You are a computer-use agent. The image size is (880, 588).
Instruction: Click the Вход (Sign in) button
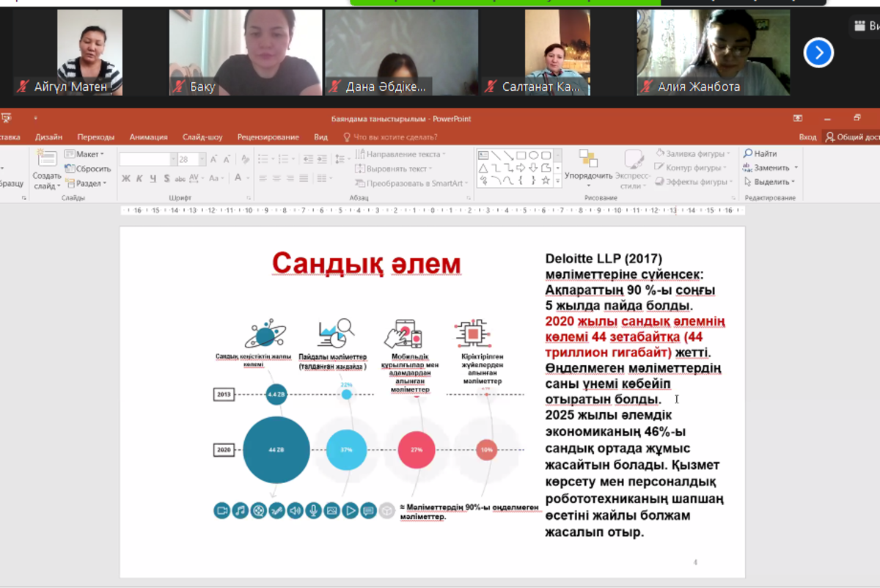tap(807, 137)
